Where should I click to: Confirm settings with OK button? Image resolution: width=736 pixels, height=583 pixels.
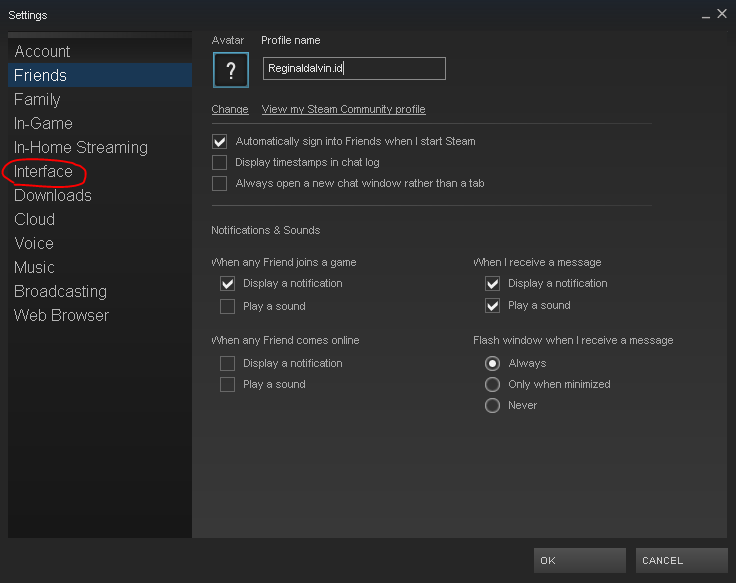[580, 560]
